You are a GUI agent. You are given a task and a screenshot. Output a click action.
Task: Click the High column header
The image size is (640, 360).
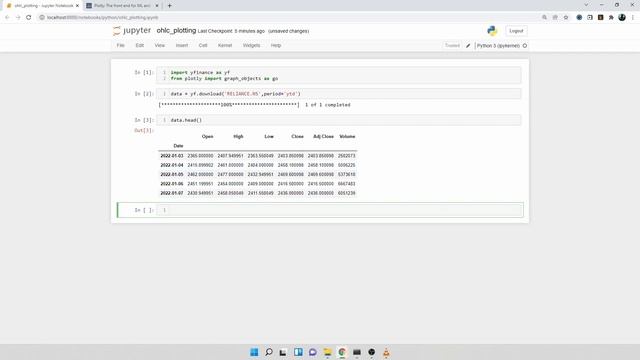tap(238, 136)
